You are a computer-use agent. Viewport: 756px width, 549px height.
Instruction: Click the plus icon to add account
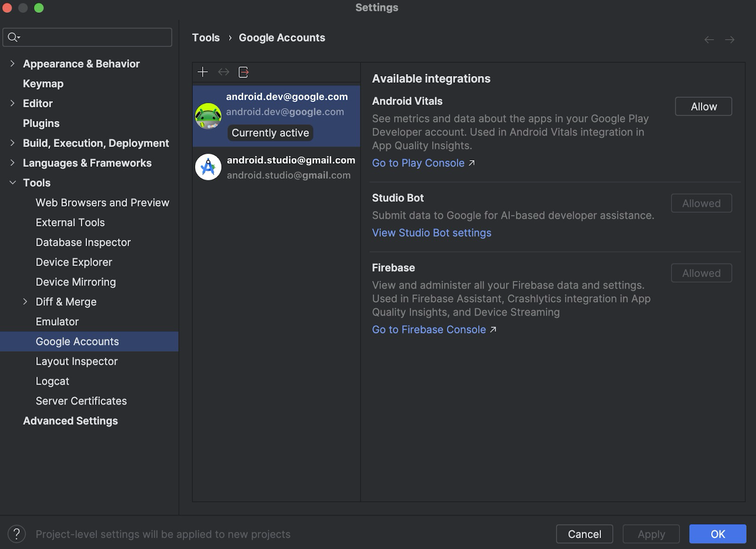(x=203, y=72)
